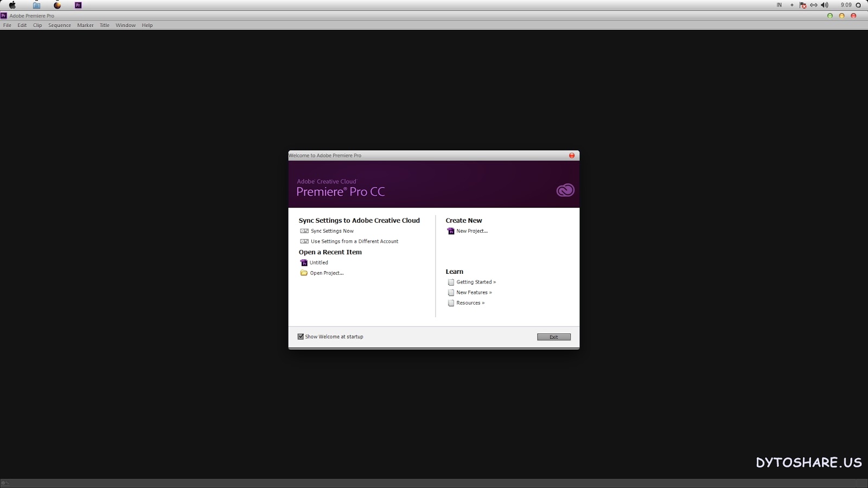Image resolution: width=868 pixels, height=488 pixels.
Task: Close the Welcome to Adobe Premiere Pro dialog
Action: coord(572,156)
